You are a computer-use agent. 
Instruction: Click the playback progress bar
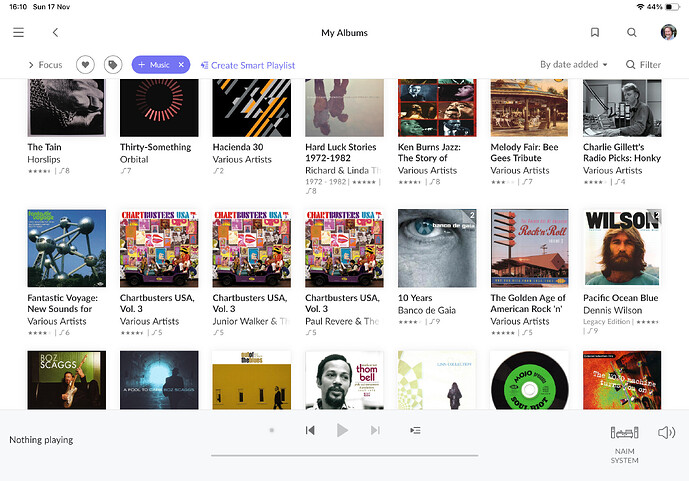click(344, 456)
